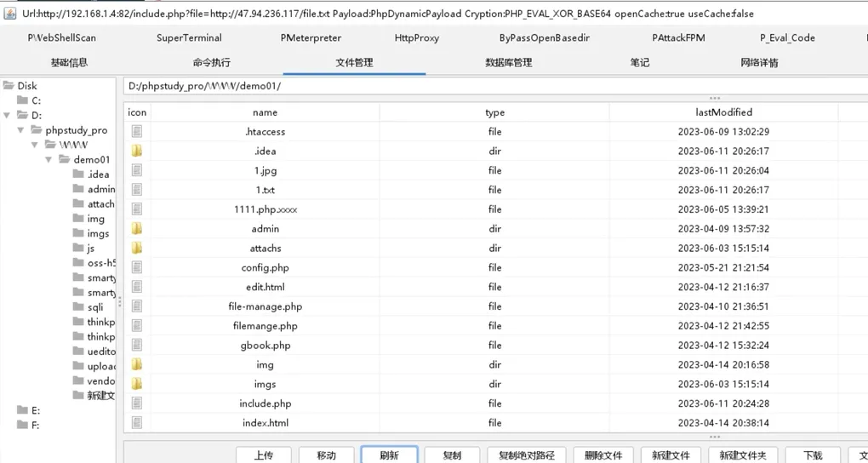
Task: Click the js folder icon in tree
Action: [78, 249]
